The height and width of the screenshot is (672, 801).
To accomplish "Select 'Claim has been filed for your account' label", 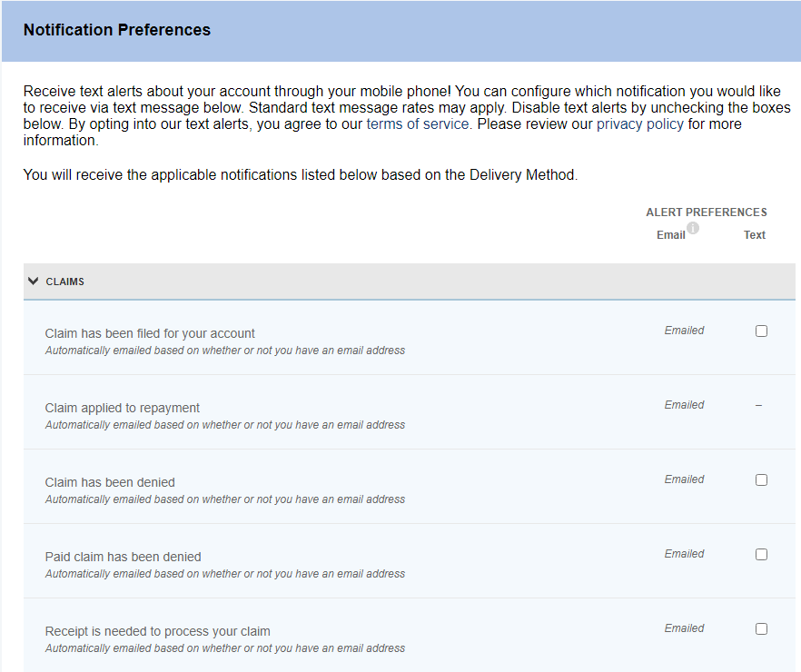I will tap(150, 333).
